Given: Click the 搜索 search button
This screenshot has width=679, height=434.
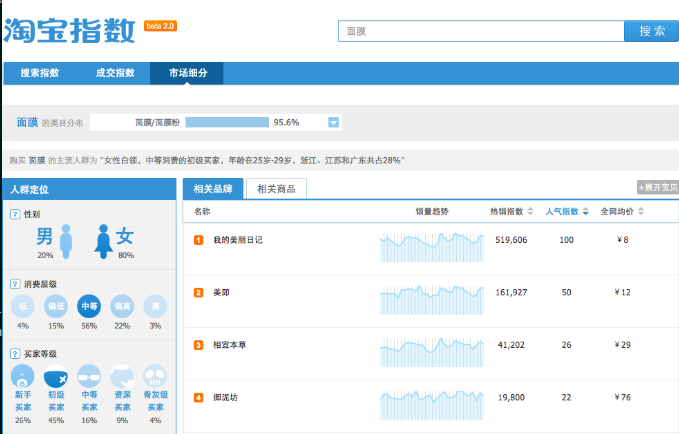Looking at the screenshot, I should [652, 31].
